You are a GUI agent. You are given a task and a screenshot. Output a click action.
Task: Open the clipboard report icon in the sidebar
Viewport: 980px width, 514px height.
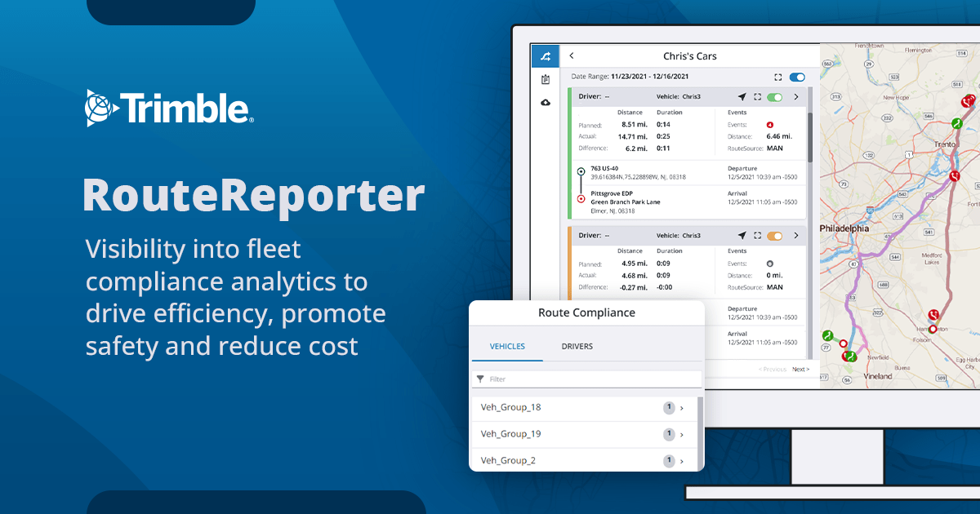pos(544,78)
